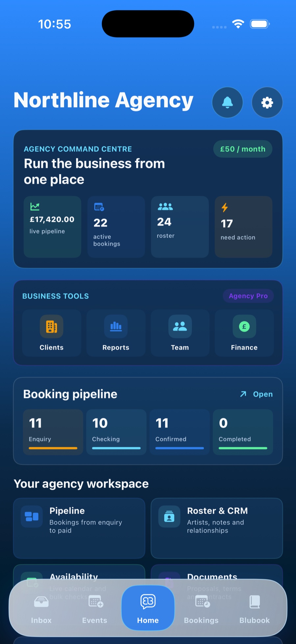296x644 pixels.
Task: Select the 10 Checking count
Action: [100, 423]
